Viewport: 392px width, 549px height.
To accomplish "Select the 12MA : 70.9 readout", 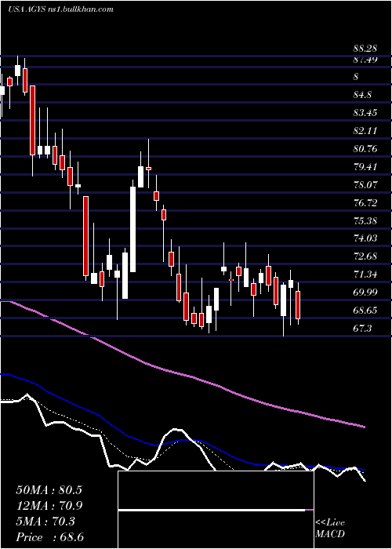I will pos(49,506).
